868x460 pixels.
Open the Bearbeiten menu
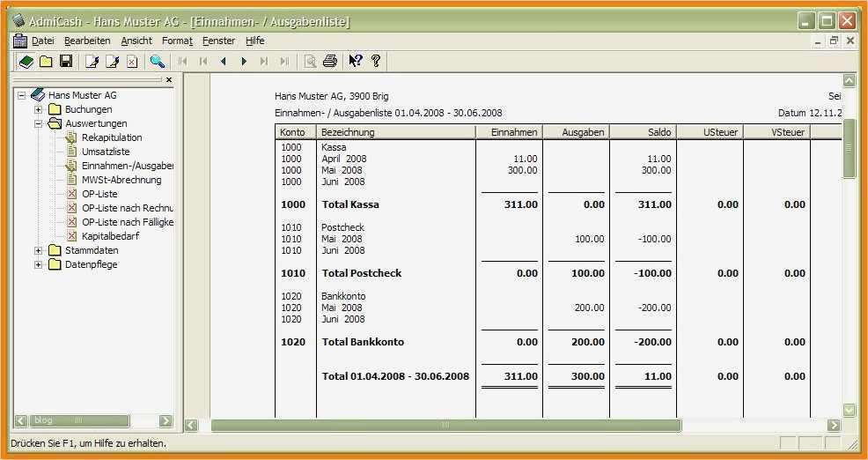[87, 41]
